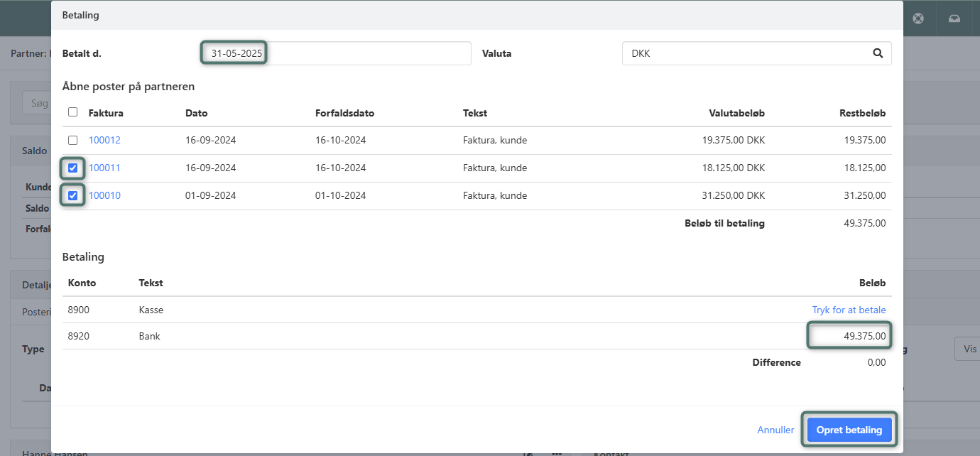Click the Søg search box behind dialog
This screenshot has width=980, height=456.
[36, 103]
